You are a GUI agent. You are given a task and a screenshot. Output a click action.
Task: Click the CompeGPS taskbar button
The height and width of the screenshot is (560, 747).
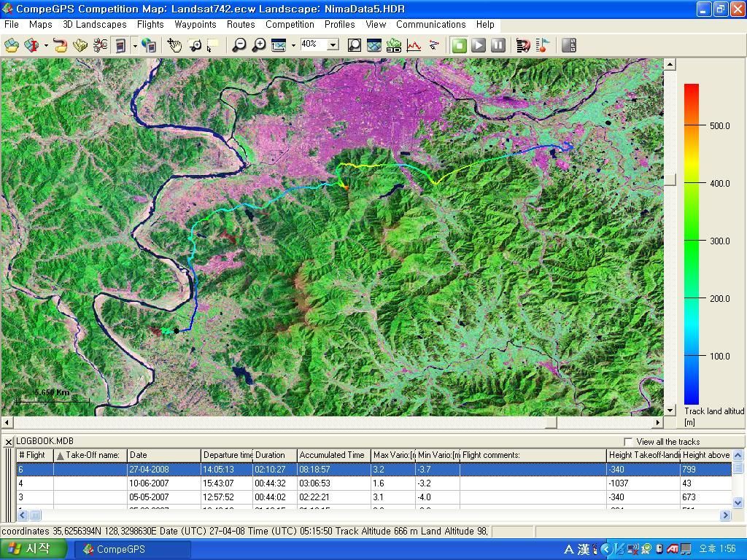pyautogui.click(x=133, y=549)
